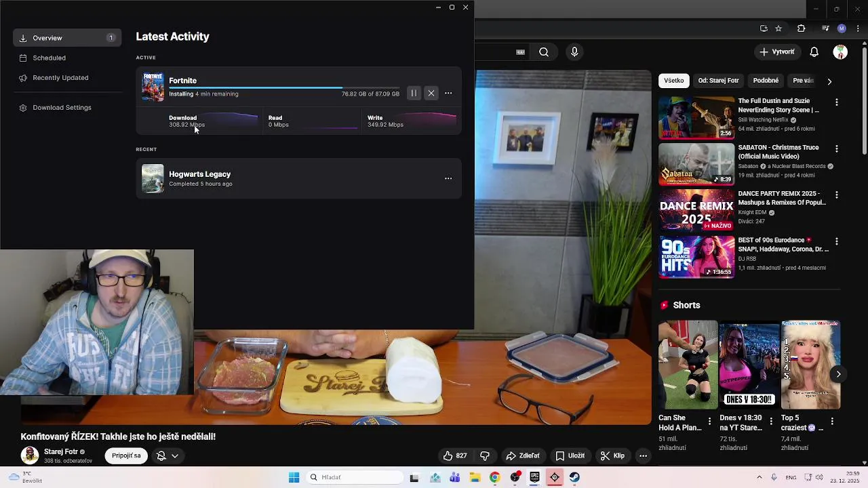Click the Download speed graph
The width and height of the screenshot is (868, 488).
(x=231, y=121)
